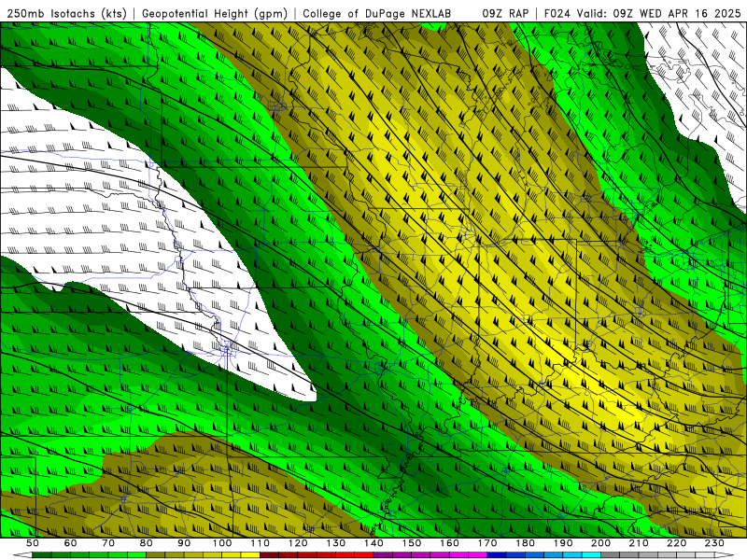Pick the dark red swatch starting at 110
This screenshot has height=560, width=747.
[x=269, y=555]
